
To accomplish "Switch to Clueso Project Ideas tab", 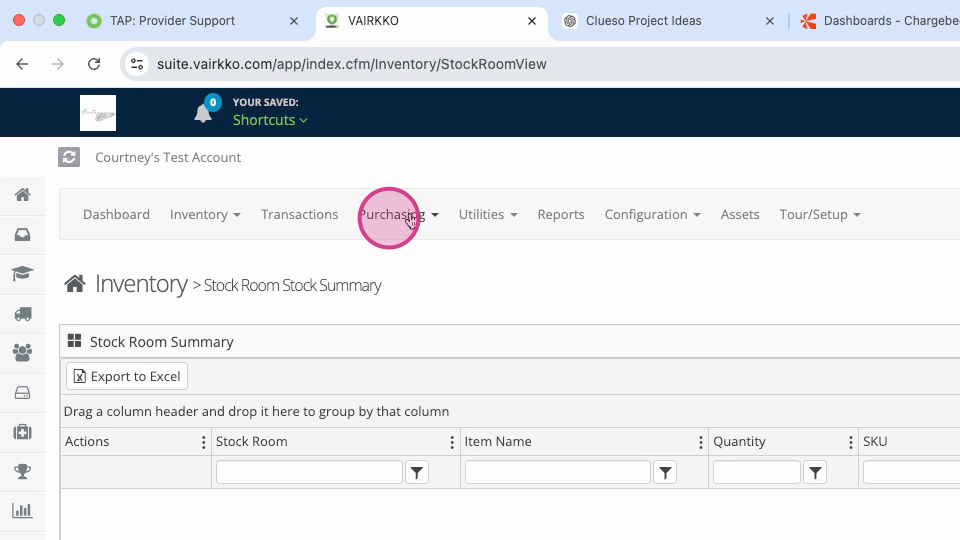I will click(x=643, y=21).
